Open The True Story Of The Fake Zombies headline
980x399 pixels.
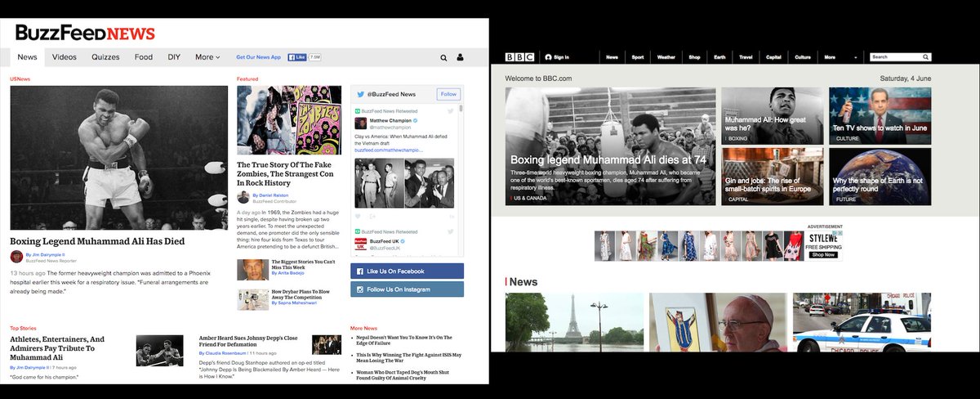click(286, 173)
